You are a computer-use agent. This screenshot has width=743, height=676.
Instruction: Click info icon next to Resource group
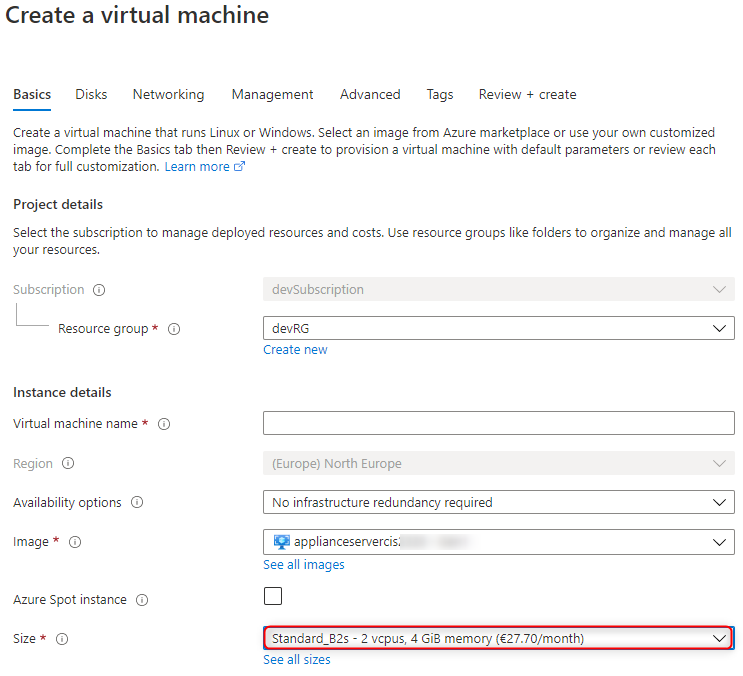pyautogui.click(x=174, y=329)
